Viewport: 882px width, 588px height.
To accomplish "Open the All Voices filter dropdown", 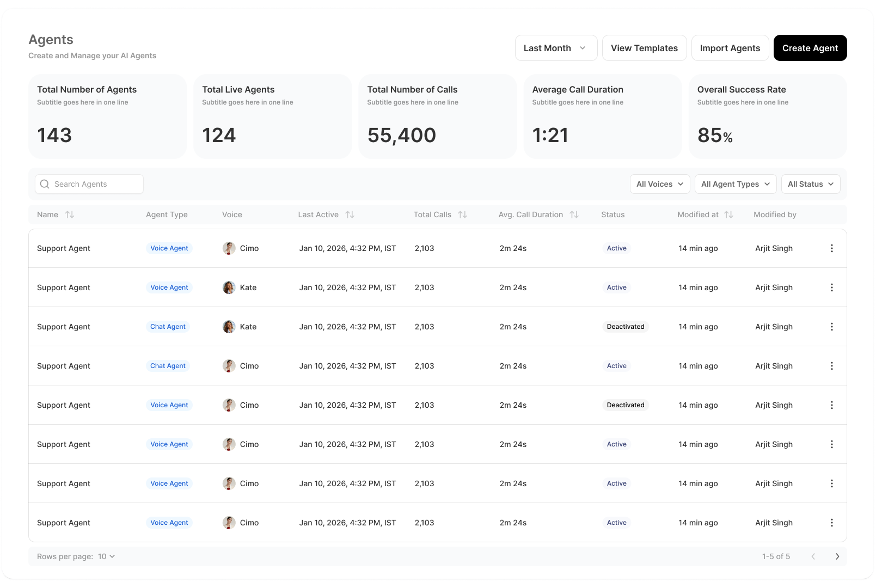I will click(x=659, y=184).
